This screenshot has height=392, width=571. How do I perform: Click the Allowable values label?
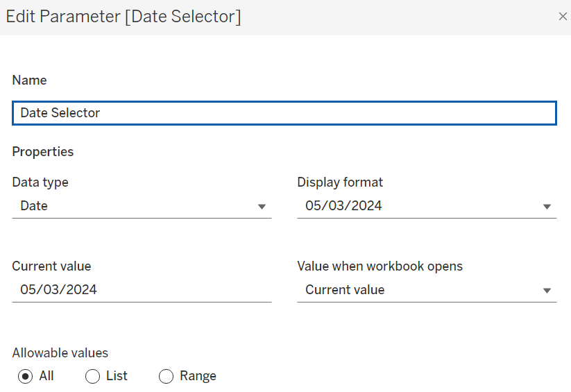coord(60,353)
